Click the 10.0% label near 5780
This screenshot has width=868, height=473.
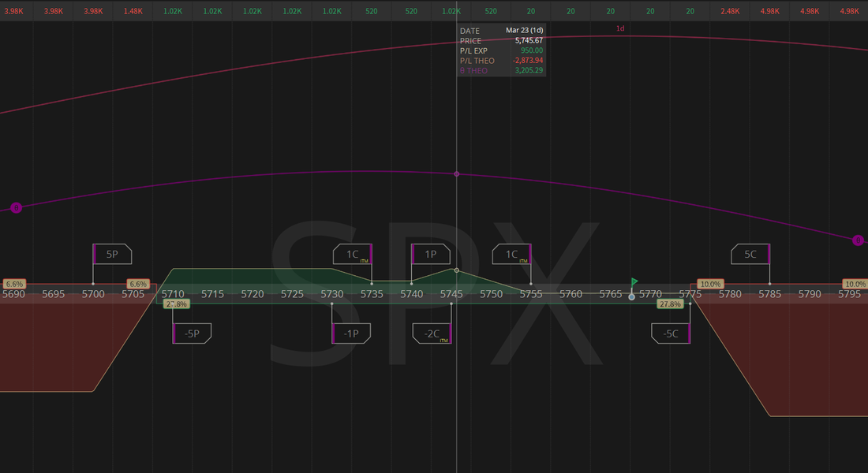click(x=710, y=285)
